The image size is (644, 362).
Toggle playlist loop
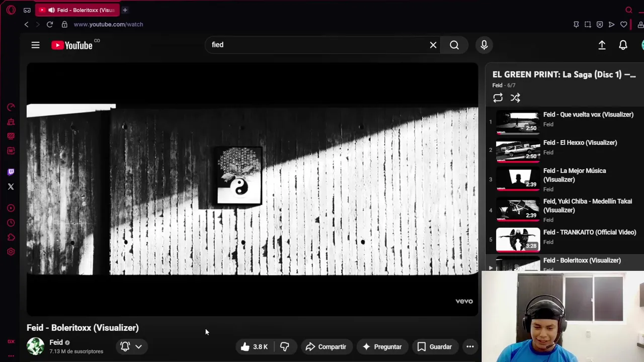pos(498,98)
